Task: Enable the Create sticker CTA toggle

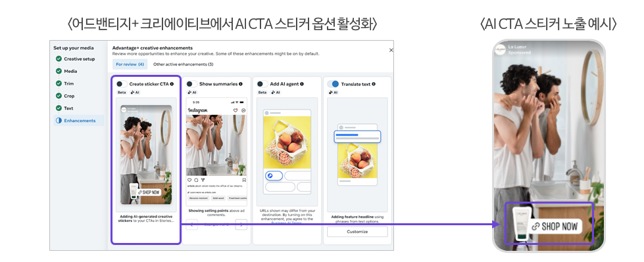Action: pos(121,84)
